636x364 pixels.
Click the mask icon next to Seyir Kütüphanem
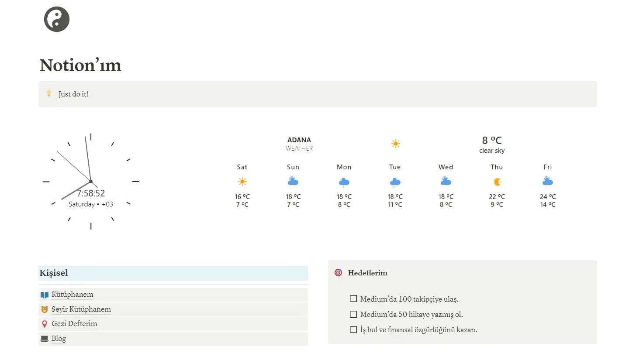[45, 309]
